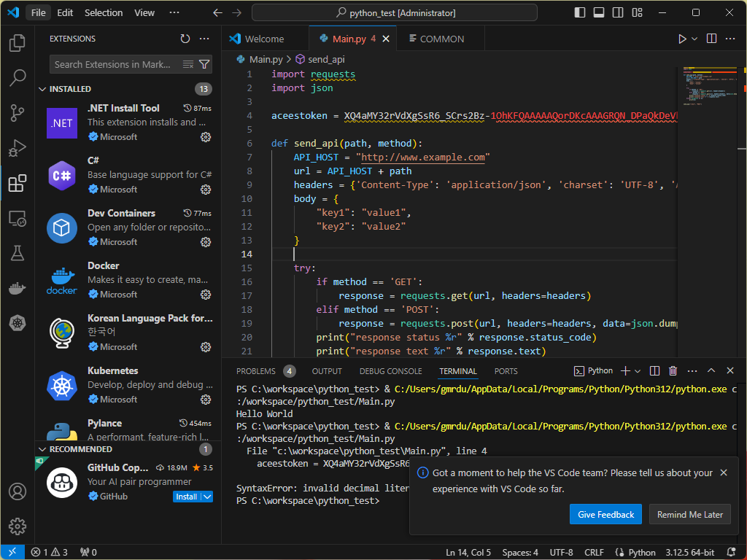
Task: Show the OUTPUT panel tab
Action: (x=327, y=371)
